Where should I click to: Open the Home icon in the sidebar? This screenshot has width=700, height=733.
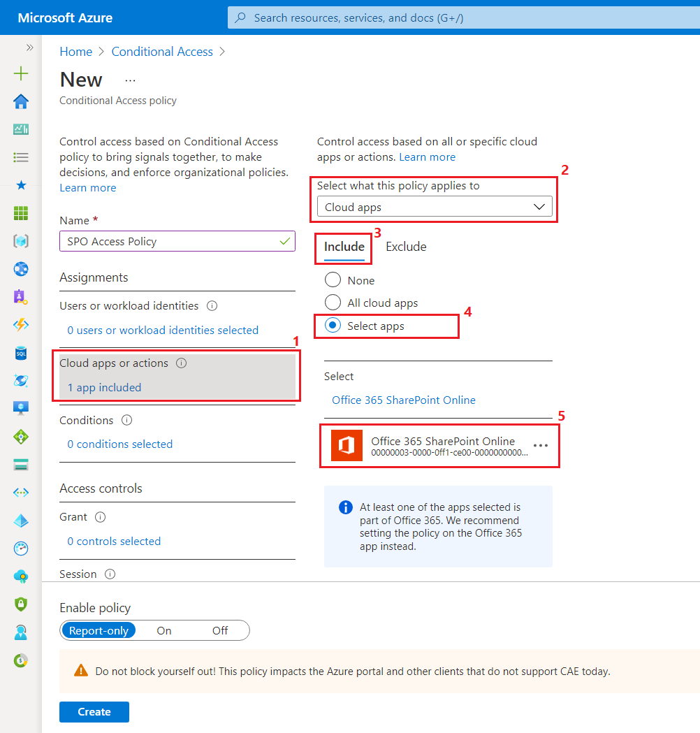20,101
